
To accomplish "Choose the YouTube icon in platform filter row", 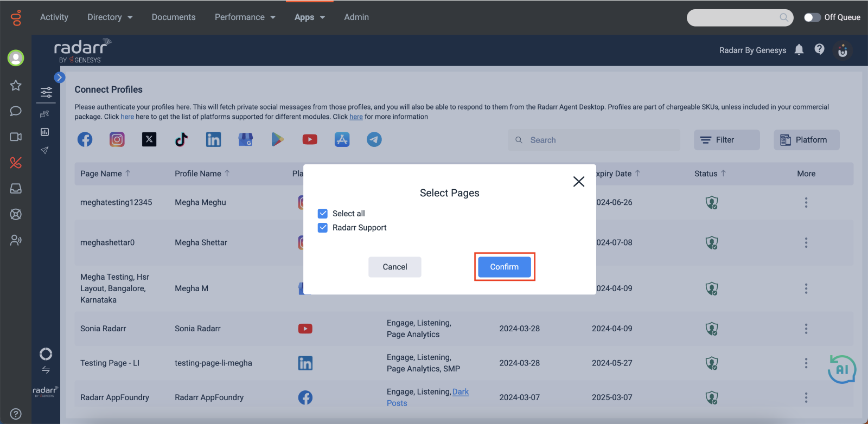I will click(x=310, y=140).
